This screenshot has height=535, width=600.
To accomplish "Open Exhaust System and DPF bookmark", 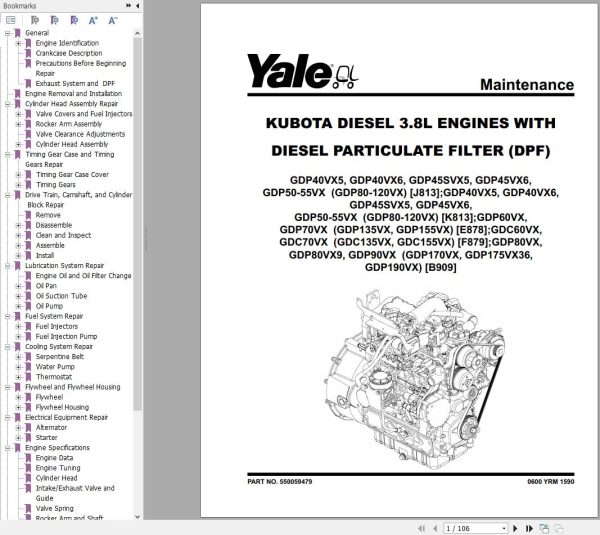I will pos(75,83).
